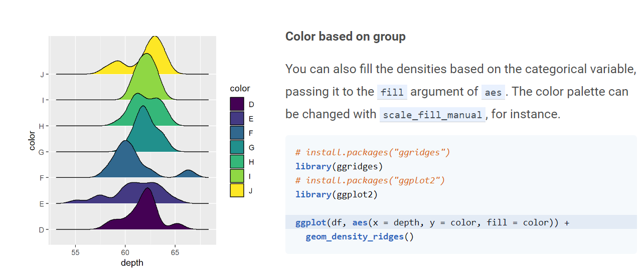Click the E legend color swatch
This screenshot has width=644, height=272.
(237, 118)
